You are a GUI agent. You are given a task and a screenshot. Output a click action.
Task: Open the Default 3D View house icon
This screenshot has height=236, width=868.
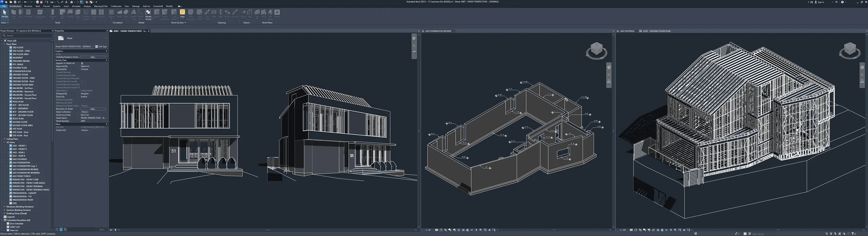point(72,2)
